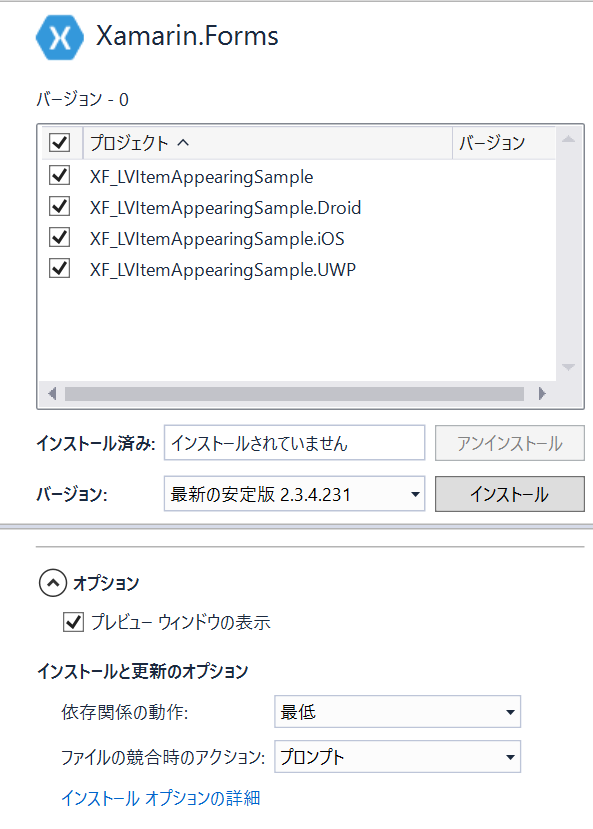Click the Xamarin.Forms hexagon logo icon
The image size is (593, 829).
(60, 37)
